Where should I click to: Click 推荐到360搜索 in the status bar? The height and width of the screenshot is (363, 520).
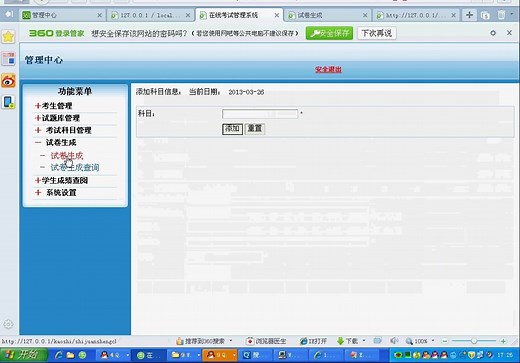(200, 341)
